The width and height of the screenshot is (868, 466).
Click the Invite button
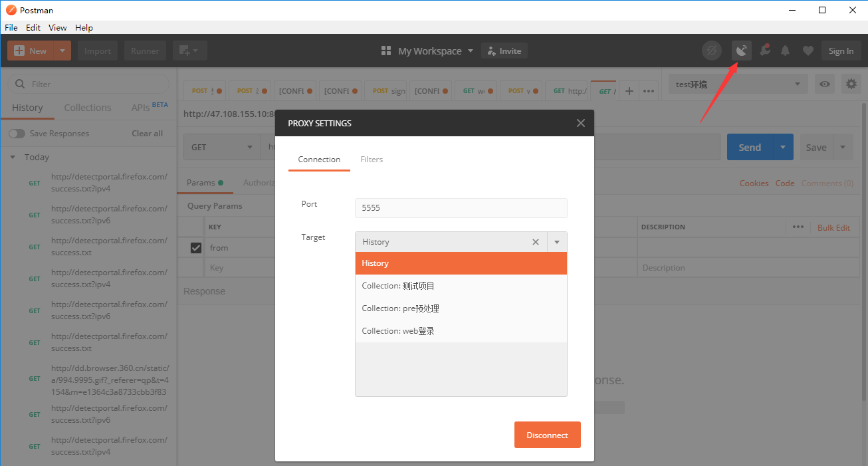[504, 51]
